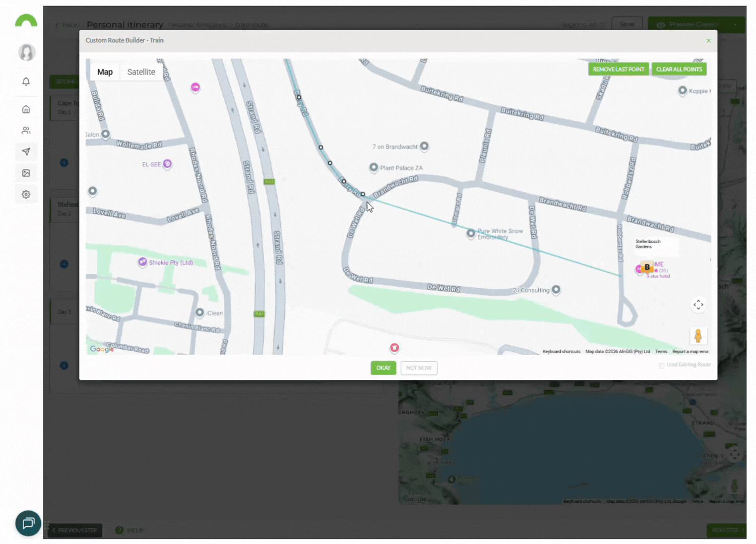Tick the Load Existing Route checkbox
Image resolution: width=756 pixels, height=544 pixels.
661,365
